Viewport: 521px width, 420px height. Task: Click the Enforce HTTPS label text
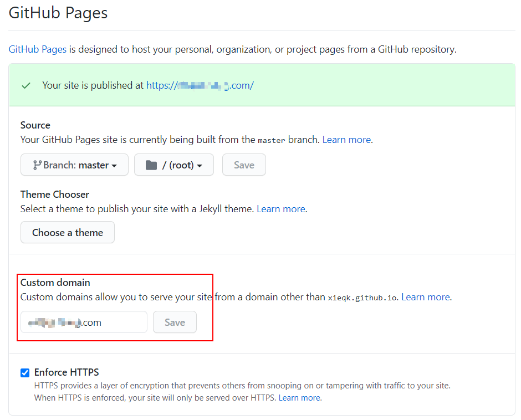point(67,372)
